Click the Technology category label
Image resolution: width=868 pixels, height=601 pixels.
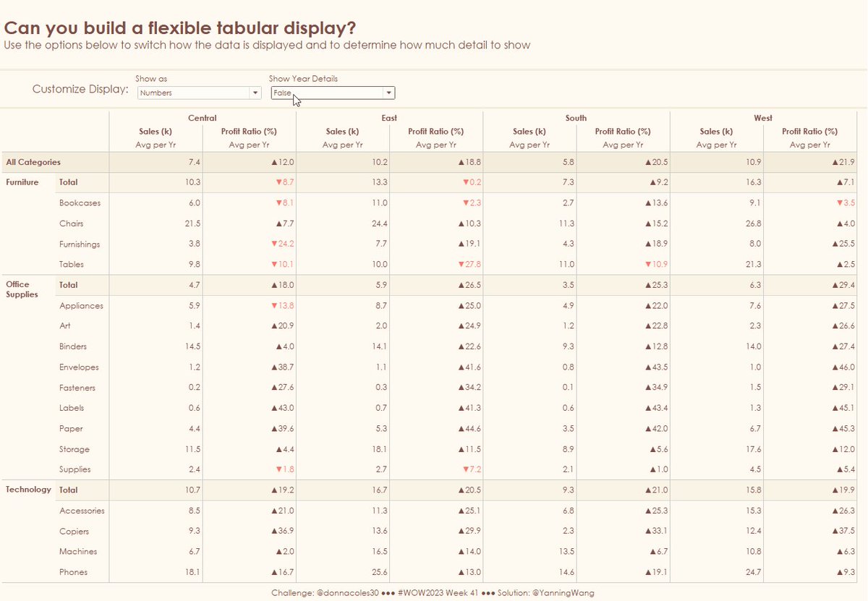[28, 490]
